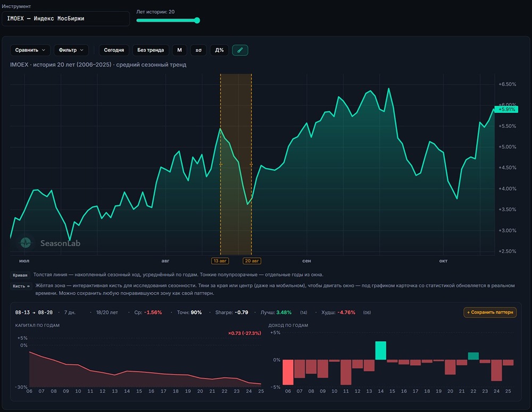The width and height of the screenshot is (532, 412).
Task: Click the авг month label on axis
Action: click(165, 261)
